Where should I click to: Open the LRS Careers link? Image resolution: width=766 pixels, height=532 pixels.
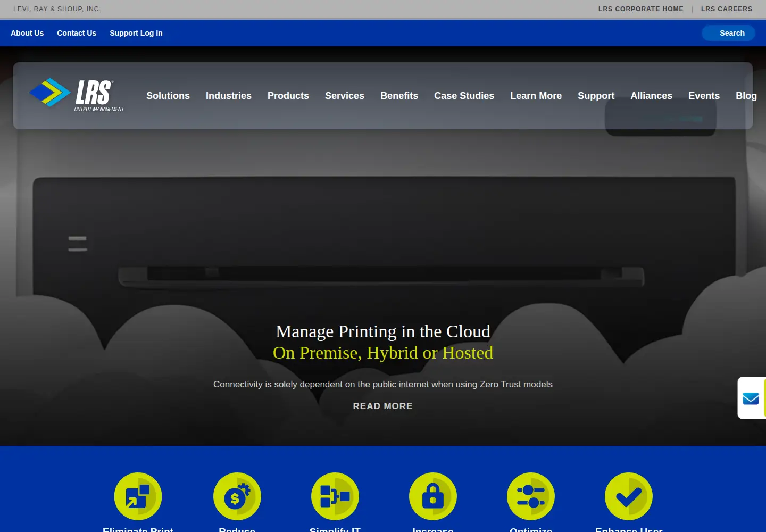727,9
